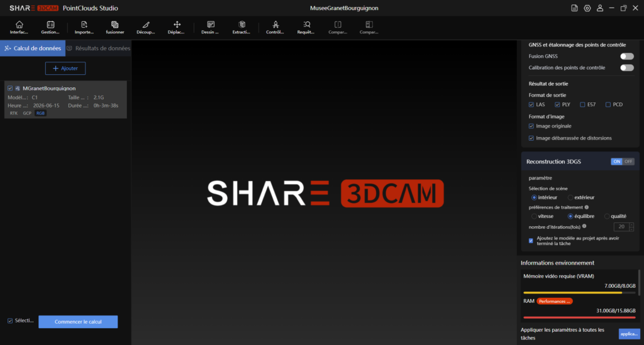The height and width of the screenshot is (345, 644).
Task: Click the RTK tag on MGranetBourguignon
Action: (x=14, y=113)
